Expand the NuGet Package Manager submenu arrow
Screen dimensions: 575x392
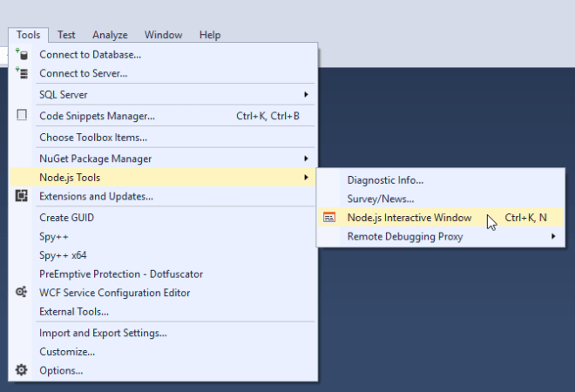click(306, 159)
